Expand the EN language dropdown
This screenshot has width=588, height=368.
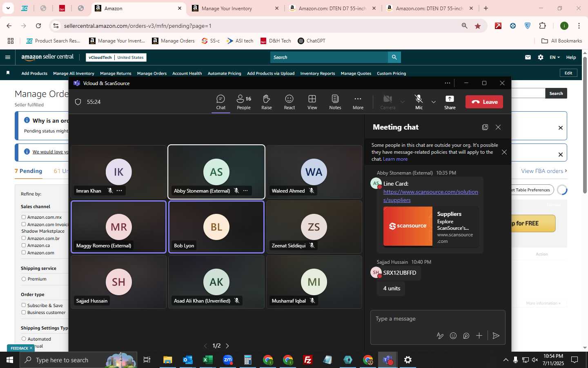[555, 57]
